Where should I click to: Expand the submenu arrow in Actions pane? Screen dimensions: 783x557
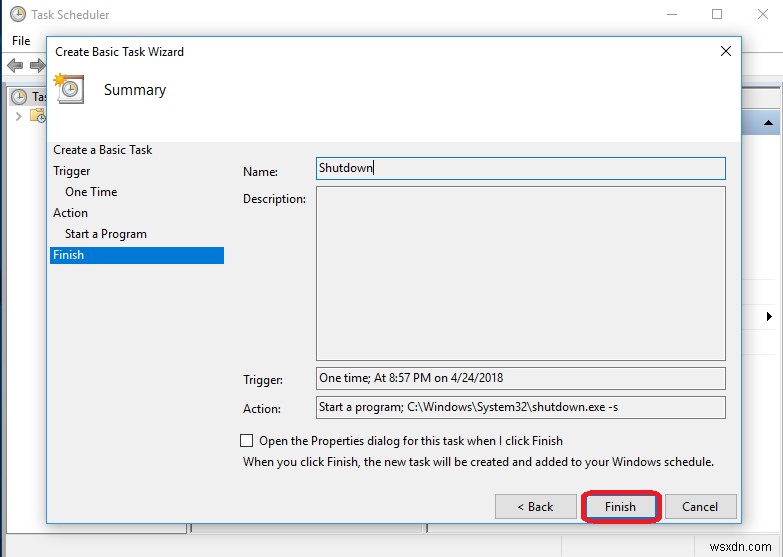click(769, 316)
